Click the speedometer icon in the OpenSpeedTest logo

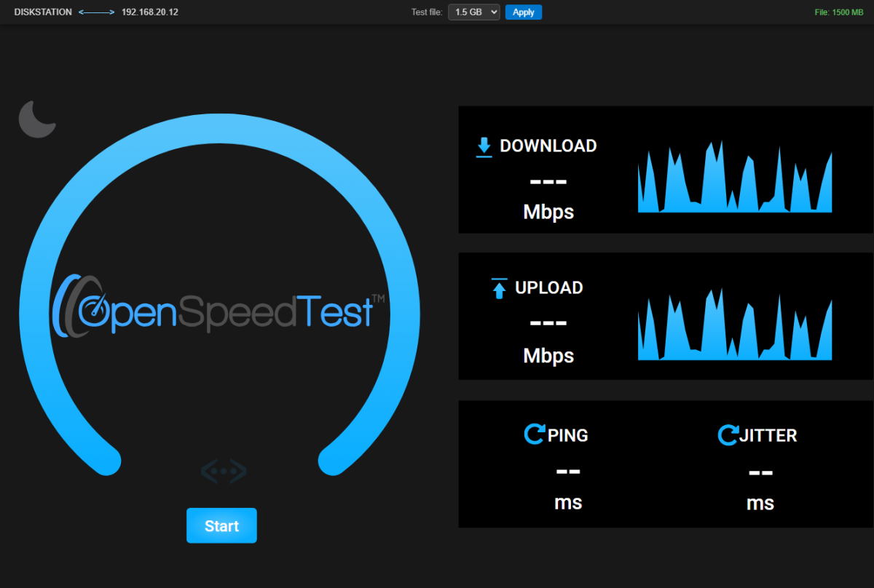(x=94, y=311)
